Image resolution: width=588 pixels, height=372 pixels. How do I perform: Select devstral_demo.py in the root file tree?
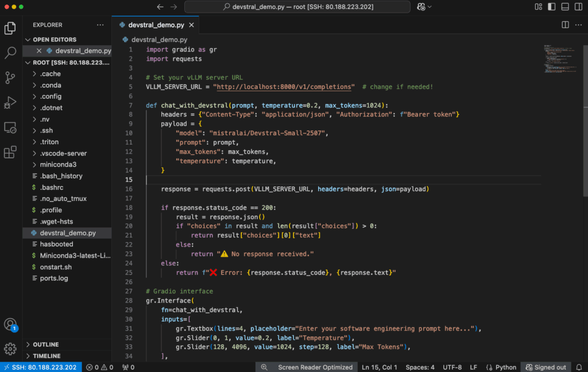(x=67, y=233)
